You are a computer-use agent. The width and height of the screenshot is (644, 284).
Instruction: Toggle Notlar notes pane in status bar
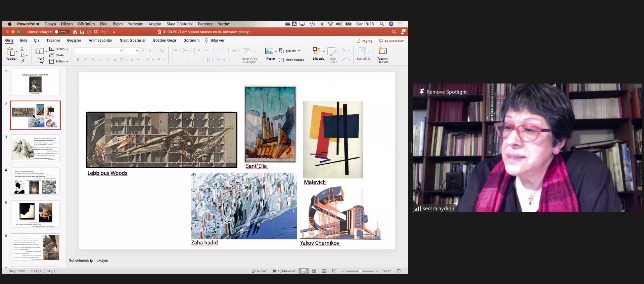tap(259, 271)
